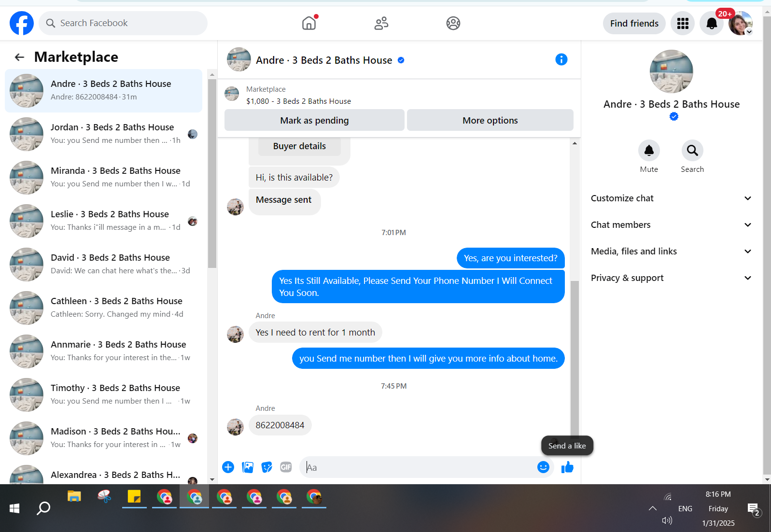Open File Explorer from taskbar
The image size is (771, 532).
point(74,496)
